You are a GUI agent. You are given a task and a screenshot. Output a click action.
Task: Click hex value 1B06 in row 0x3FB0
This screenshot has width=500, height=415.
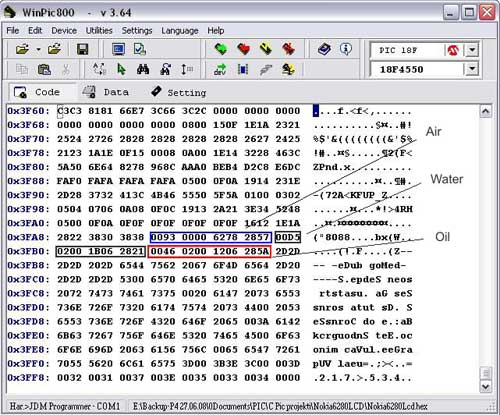101,251
